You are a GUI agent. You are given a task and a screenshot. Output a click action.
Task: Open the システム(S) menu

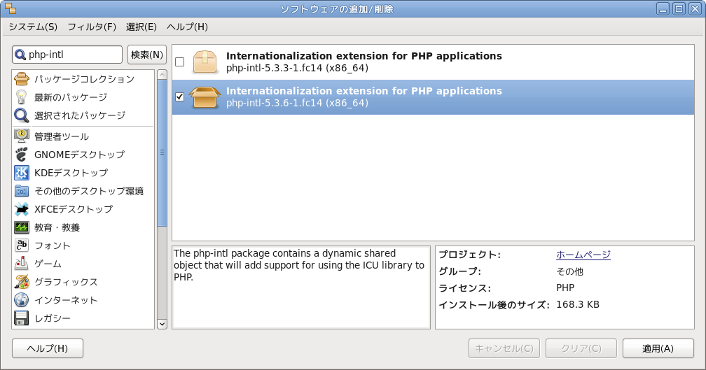[x=33, y=27]
